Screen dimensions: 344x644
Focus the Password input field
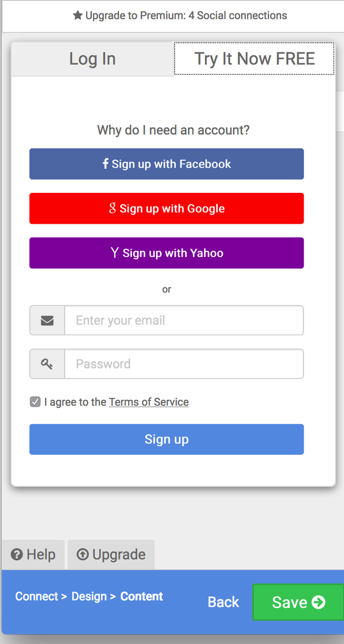[x=184, y=364]
